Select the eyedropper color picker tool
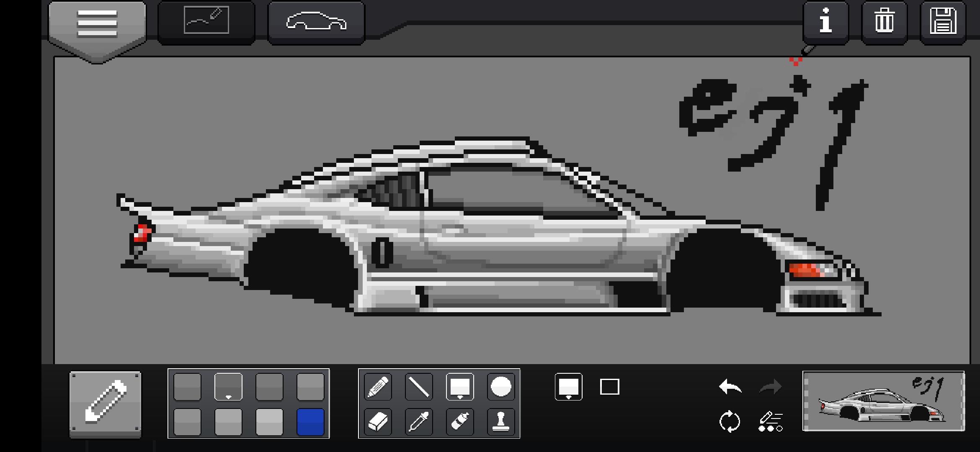The width and height of the screenshot is (980, 452). 419,422
